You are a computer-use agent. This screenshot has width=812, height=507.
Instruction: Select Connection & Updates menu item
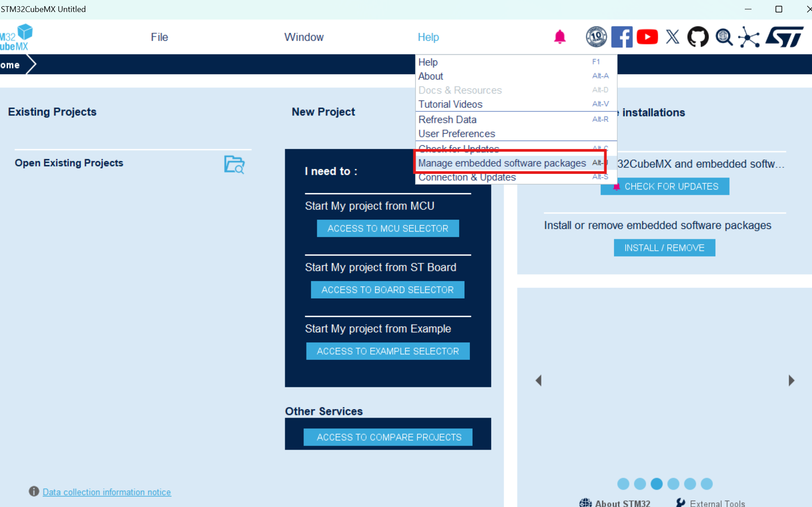pos(516,177)
